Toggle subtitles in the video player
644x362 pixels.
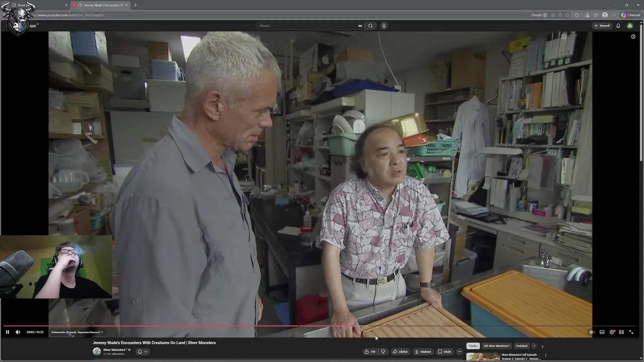(602, 332)
